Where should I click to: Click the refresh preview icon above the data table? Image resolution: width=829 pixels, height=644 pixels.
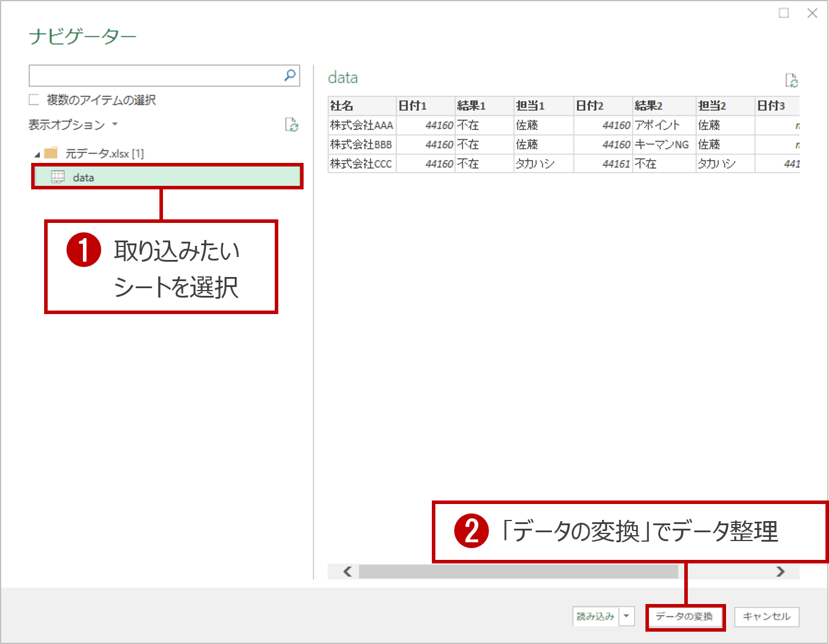click(x=793, y=79)
